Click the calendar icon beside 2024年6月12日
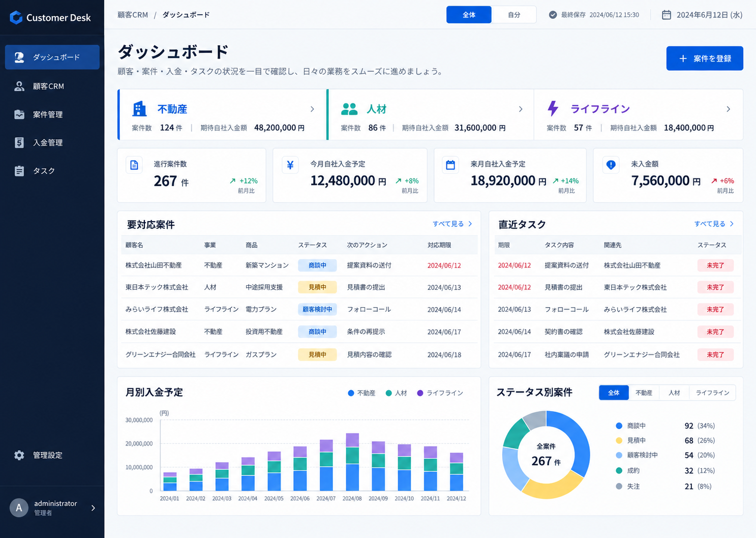This screenshot has width=756, height=538. pos(666,15)
